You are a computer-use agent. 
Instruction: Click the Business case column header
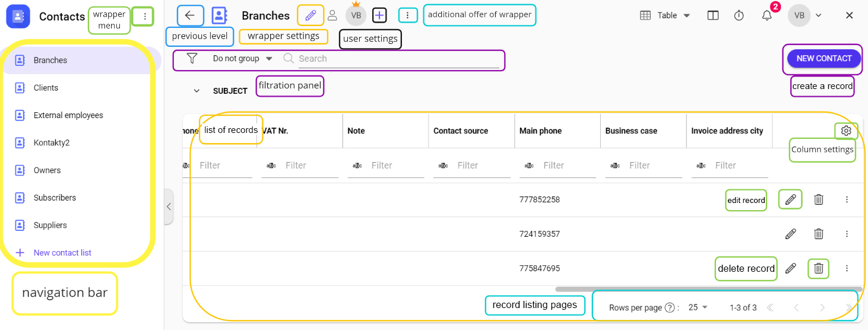coord(631,131)
